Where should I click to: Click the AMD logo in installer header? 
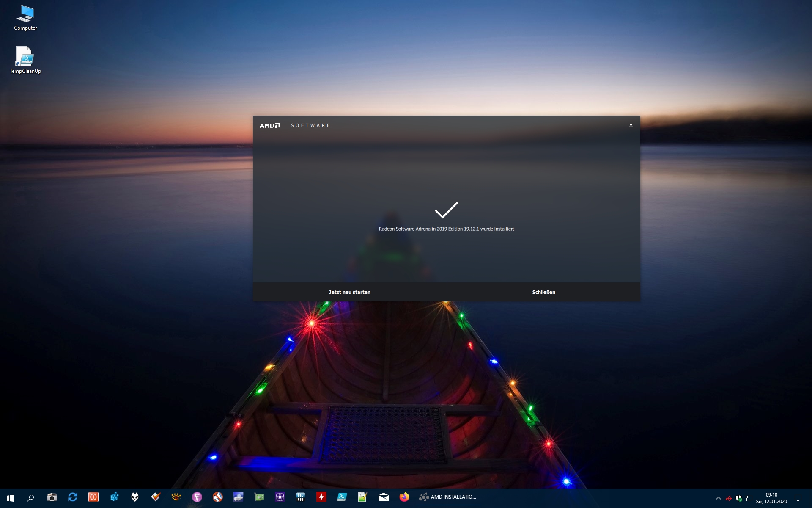click(270, 126)
